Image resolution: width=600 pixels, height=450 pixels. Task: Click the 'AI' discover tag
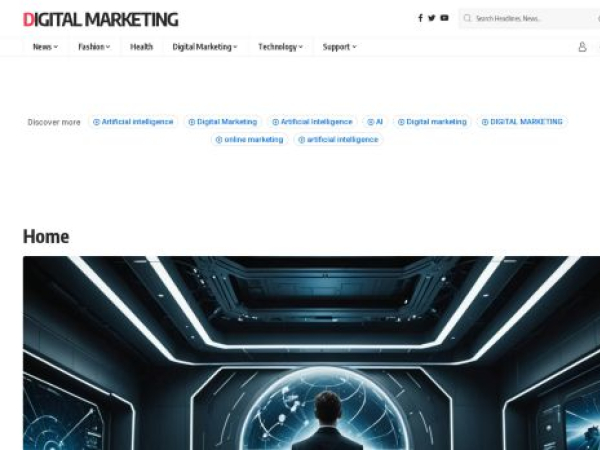375,122
